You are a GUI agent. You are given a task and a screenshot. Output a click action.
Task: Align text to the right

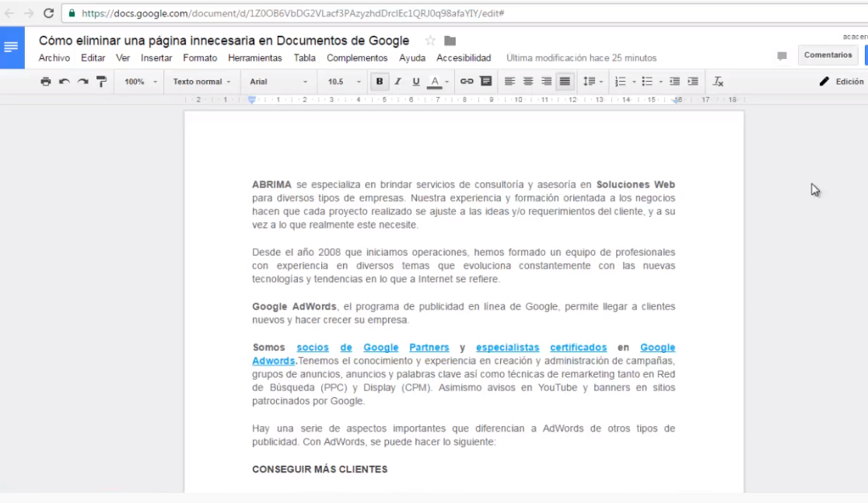(546, 82)
